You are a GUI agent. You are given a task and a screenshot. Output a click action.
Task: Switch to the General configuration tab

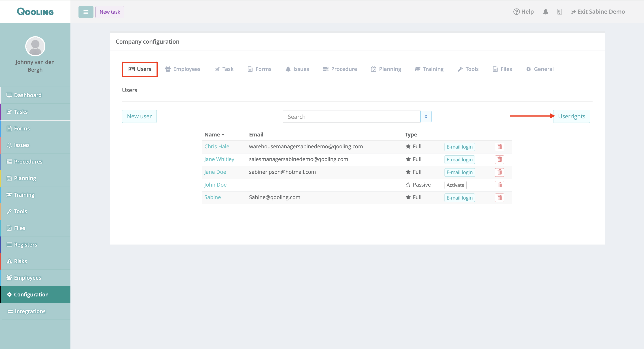click(540, 69)
